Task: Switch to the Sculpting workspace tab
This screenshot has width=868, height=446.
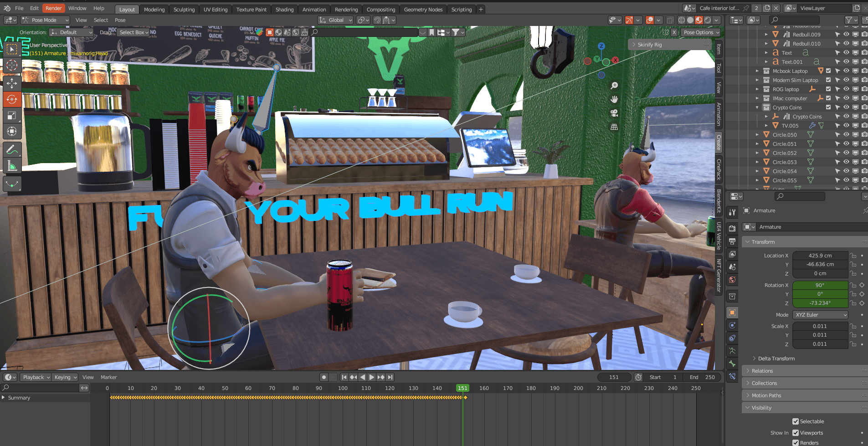Action: coord(184,10)
